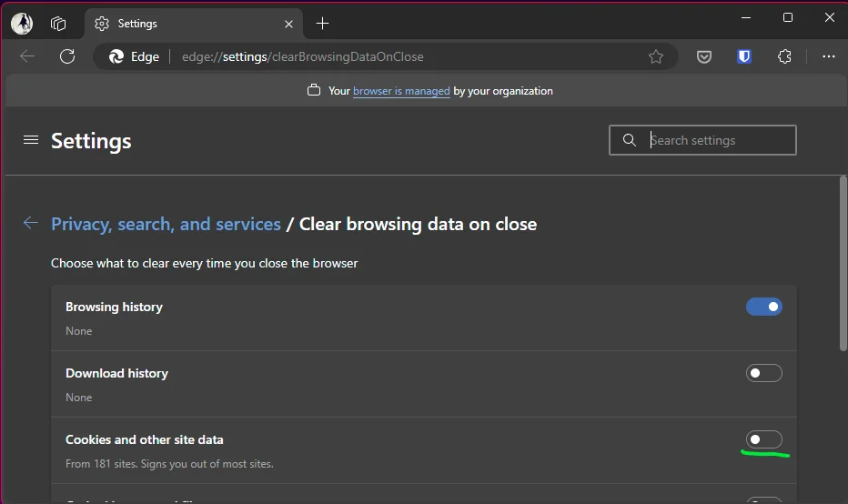848x504 pixels.
Task: Open a new tab with plus button
Action: point(322,24)
